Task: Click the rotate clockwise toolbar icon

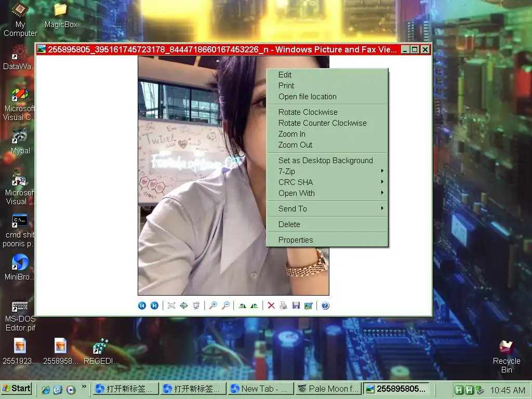Action: coord(242,305)
